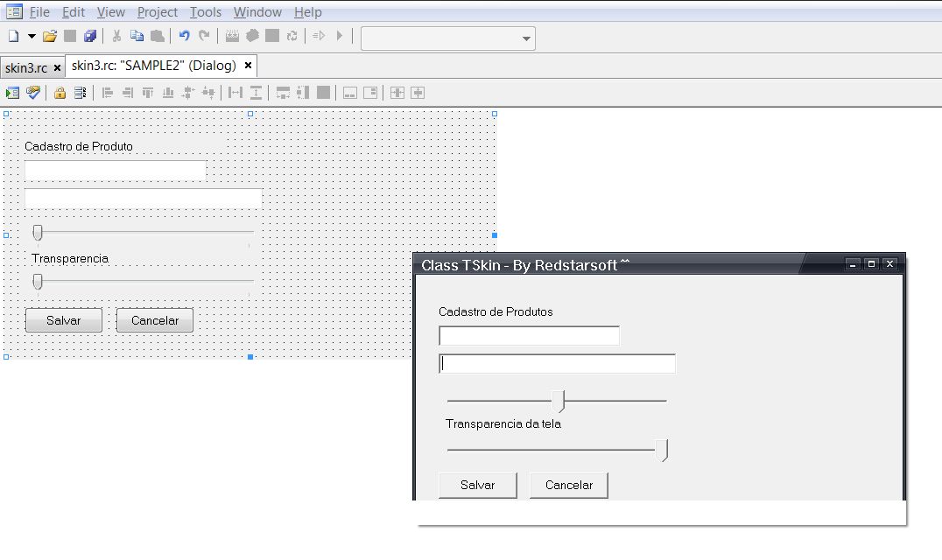942x560 pixels.
Task: Click the Align left edges icon
Action: [108, 93]
